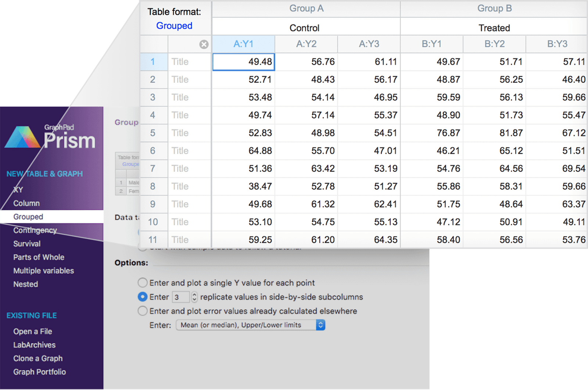Open the Graph Portfolio
Viewport: 588px width, 390px height.
pos(39,372)
